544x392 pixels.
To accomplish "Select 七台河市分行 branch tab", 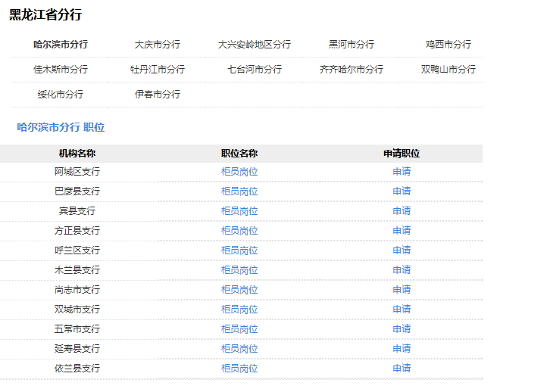I will [x=255, y=70].
